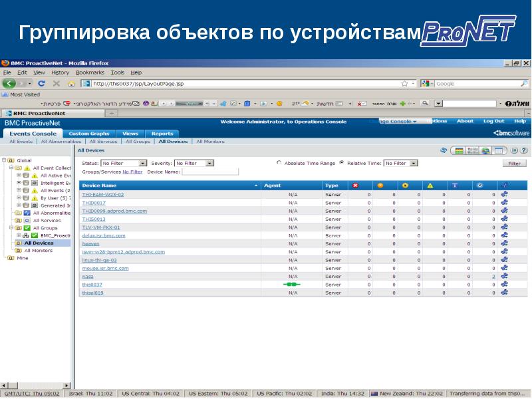Image resolution: width=532 pixels, height=399 pixels.
Task: Click the Device Name input field
Action: (x=209, y=172)
